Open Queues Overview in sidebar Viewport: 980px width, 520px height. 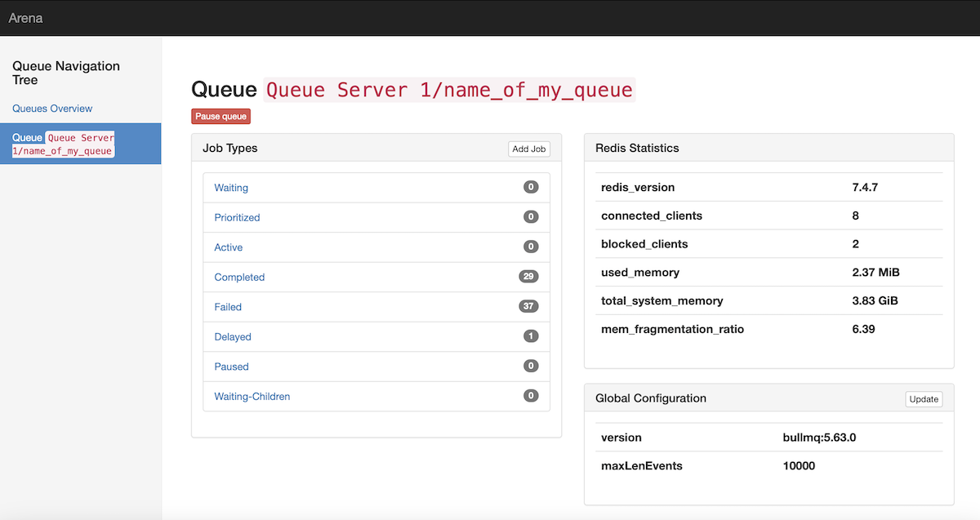pyautogui.click(x=52, y=109)
